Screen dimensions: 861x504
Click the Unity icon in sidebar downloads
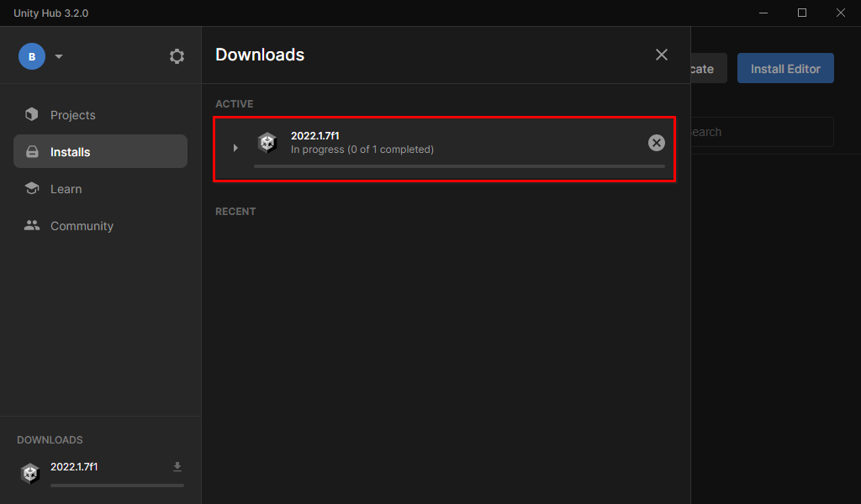click(30, 473)
